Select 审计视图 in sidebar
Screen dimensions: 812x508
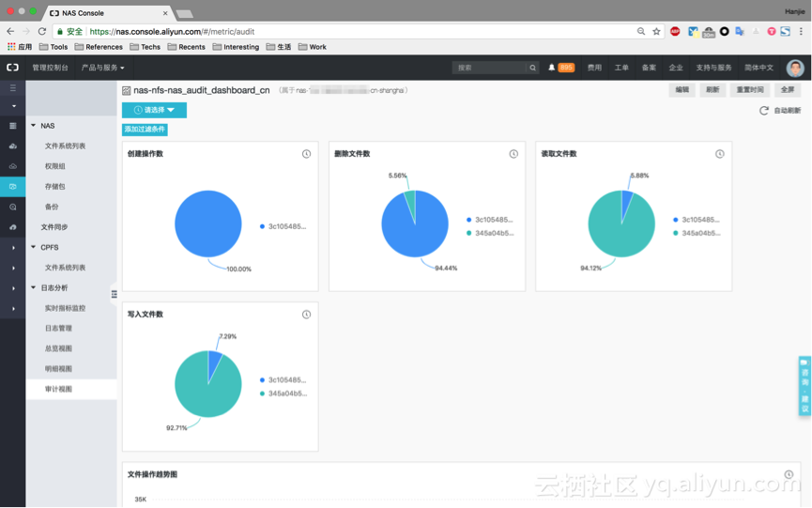click(x=58, y=389)
